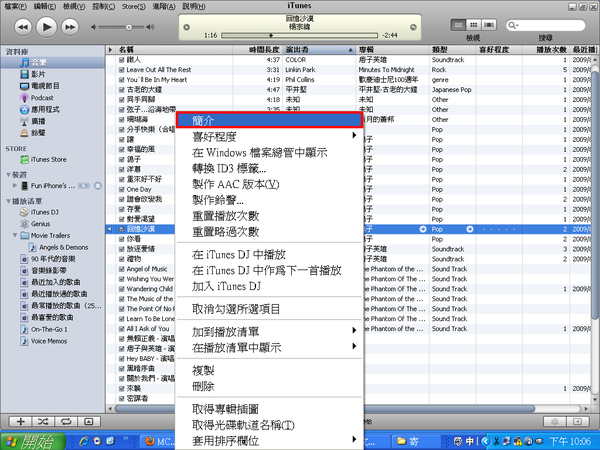This screenshot has height=450, width=600.
Task: Uncheck the song 古老的大鐘
Action: tap(122, 90)
